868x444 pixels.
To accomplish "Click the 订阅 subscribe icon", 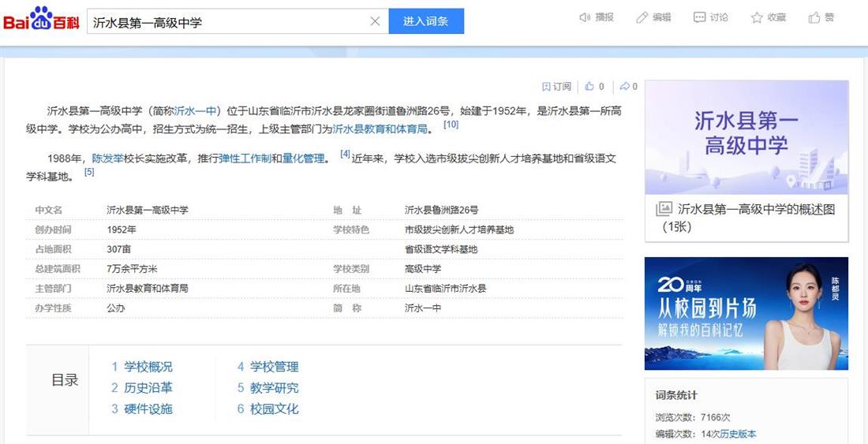I will 546,87.
